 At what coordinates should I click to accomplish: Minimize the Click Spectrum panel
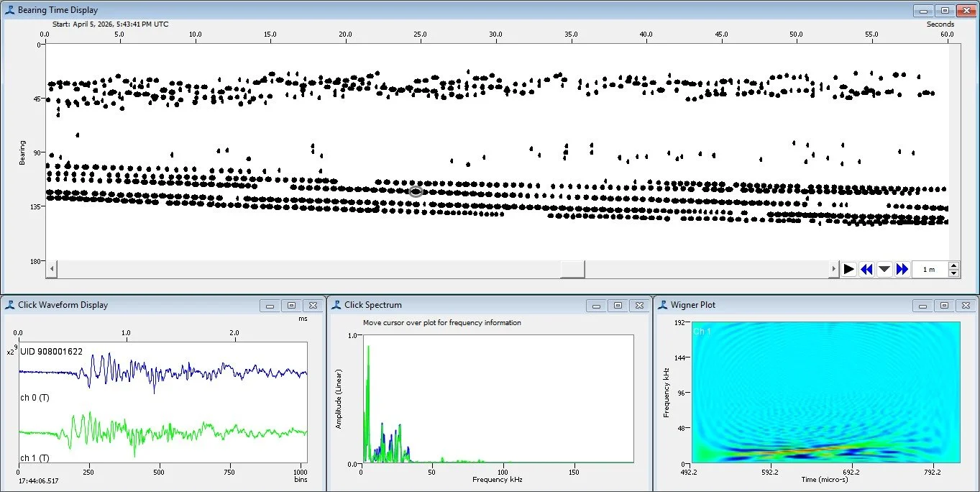tap(597, 305)
